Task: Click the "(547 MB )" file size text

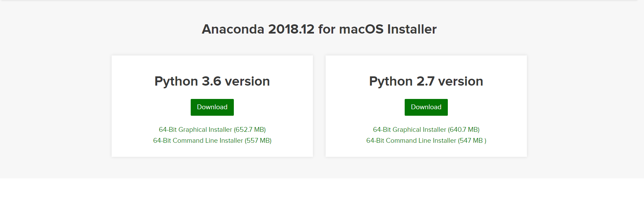Action: coord(472,141)
